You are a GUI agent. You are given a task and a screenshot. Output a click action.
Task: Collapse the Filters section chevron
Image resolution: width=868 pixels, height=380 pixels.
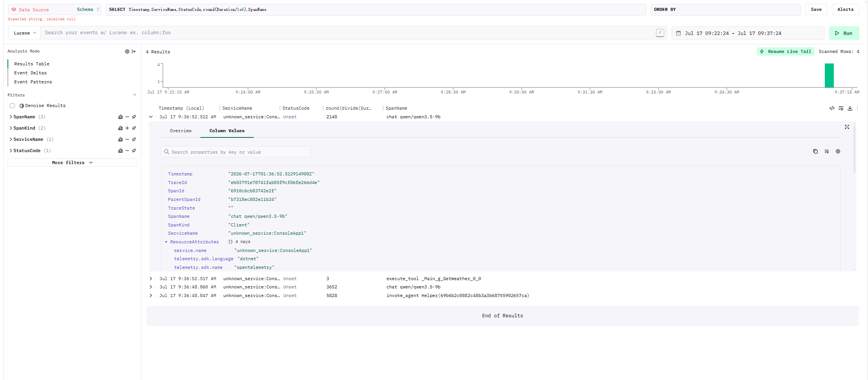pyautogui.click(x=135, y=95)
